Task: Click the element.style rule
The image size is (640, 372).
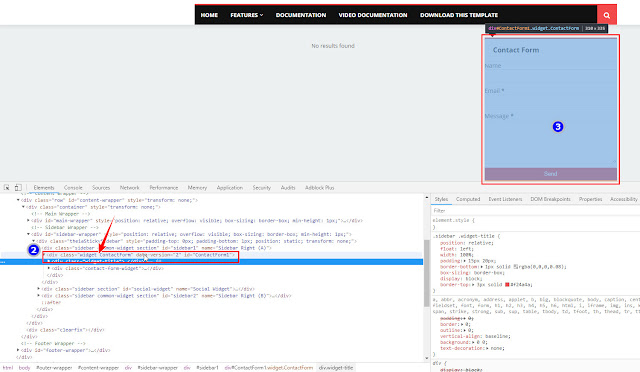Action: click(453, 221)
